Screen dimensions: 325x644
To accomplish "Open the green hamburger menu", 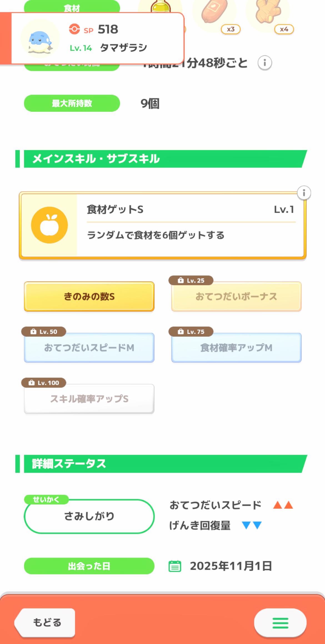I will tap(280, 623).
